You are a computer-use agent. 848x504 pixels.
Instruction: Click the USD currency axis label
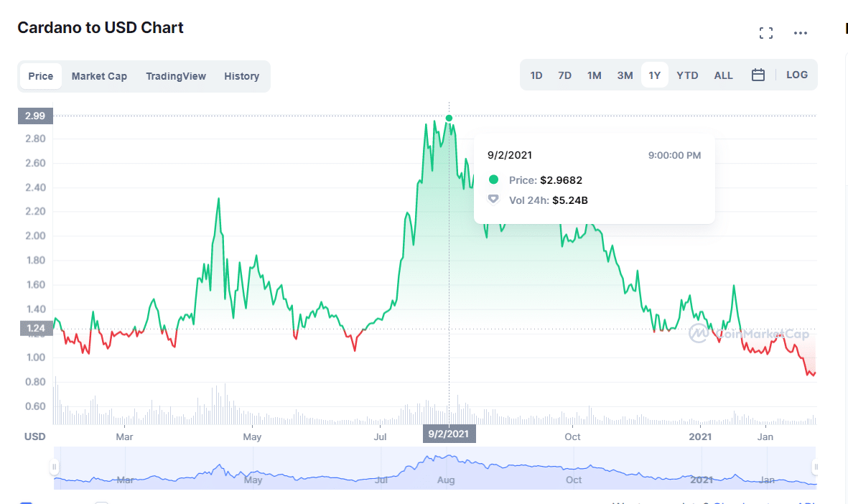34,437
